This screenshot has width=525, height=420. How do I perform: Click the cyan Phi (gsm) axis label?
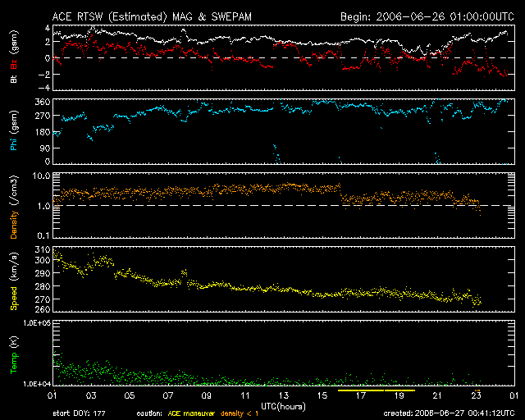click(x=14, y=130)
